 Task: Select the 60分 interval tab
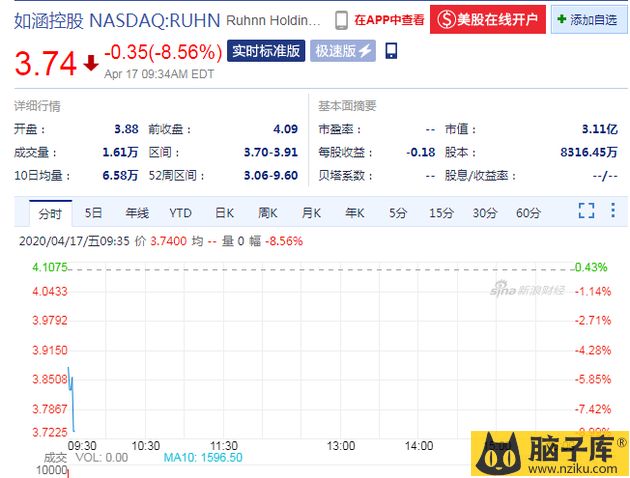coord(528,213)
